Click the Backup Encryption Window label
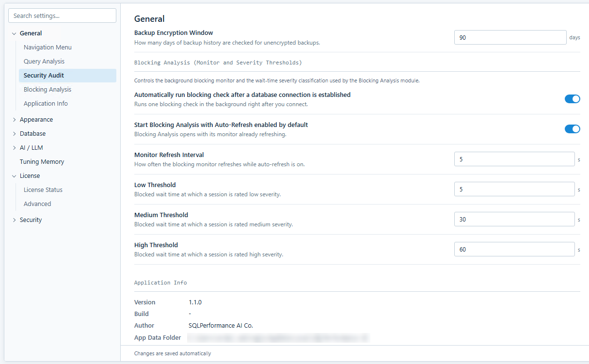589x364 pixels. click(x=174, y=33)
